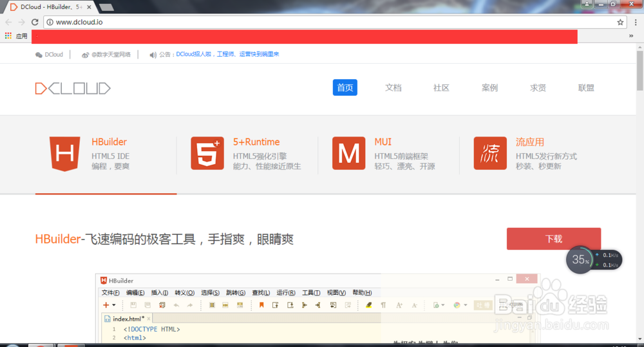644x347 pixels.
Task: Open the 案例 navigation tab
Action: tap(489, 88)
